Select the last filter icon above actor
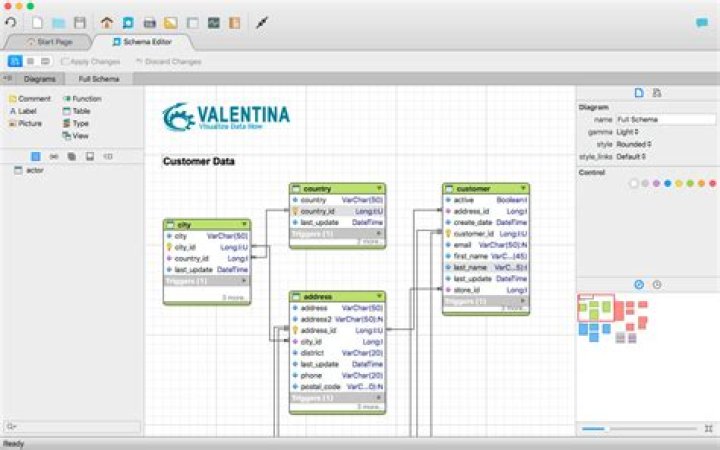 [108, 157]
